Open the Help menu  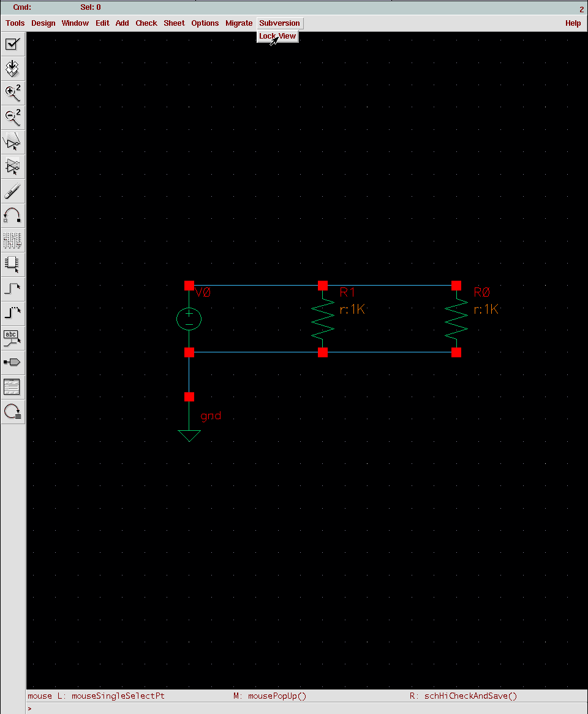[x=573, y=23]
